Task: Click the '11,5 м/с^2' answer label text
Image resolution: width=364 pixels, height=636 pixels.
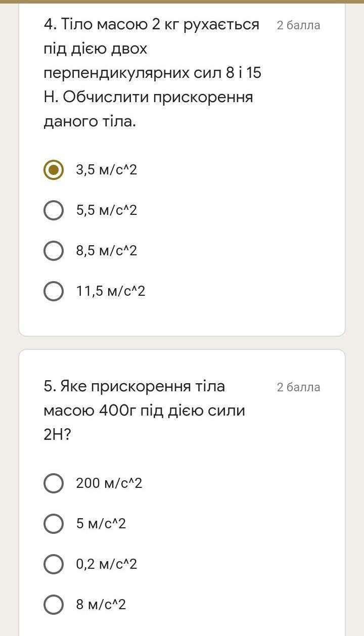Action: [111, 291]
